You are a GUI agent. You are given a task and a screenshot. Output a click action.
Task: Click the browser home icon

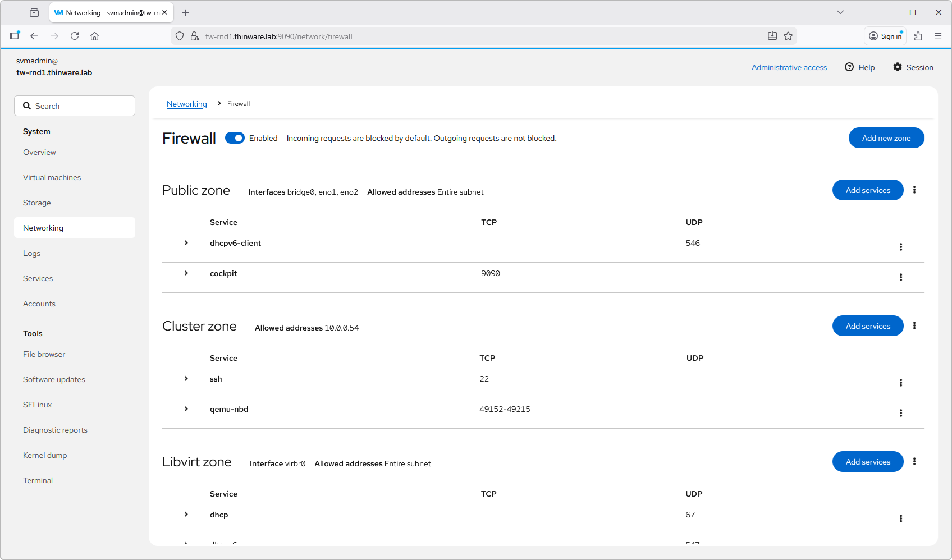pos(95,36)
